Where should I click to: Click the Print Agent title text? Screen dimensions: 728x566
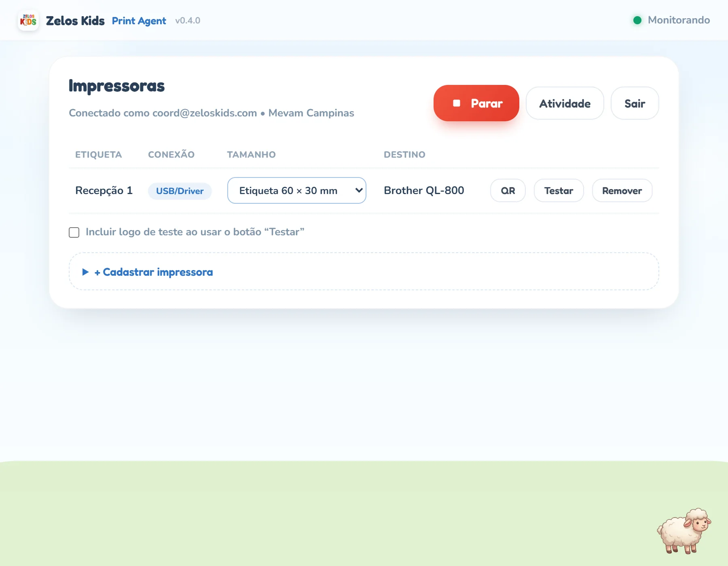click(139, 21)
